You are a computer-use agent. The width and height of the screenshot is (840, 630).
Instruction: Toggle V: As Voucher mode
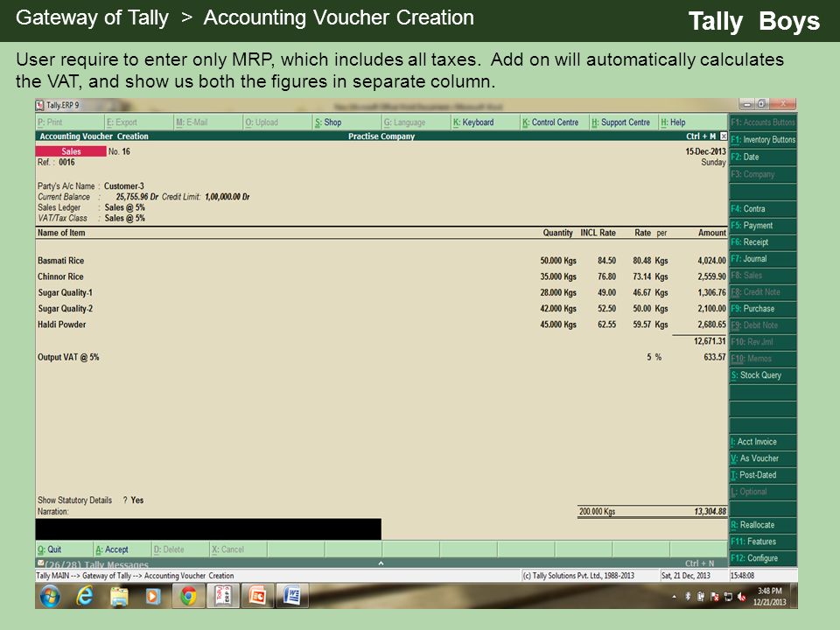tap(763, 458)
